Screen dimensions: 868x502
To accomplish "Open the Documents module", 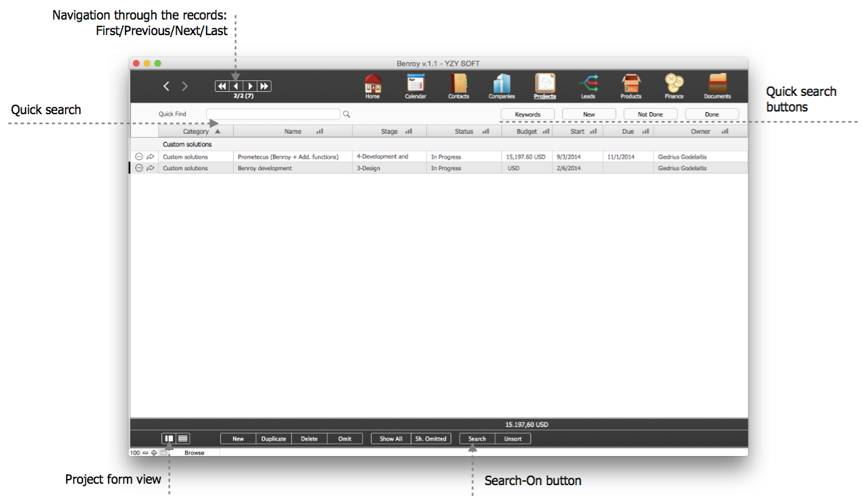I will [x=717, y=84].
